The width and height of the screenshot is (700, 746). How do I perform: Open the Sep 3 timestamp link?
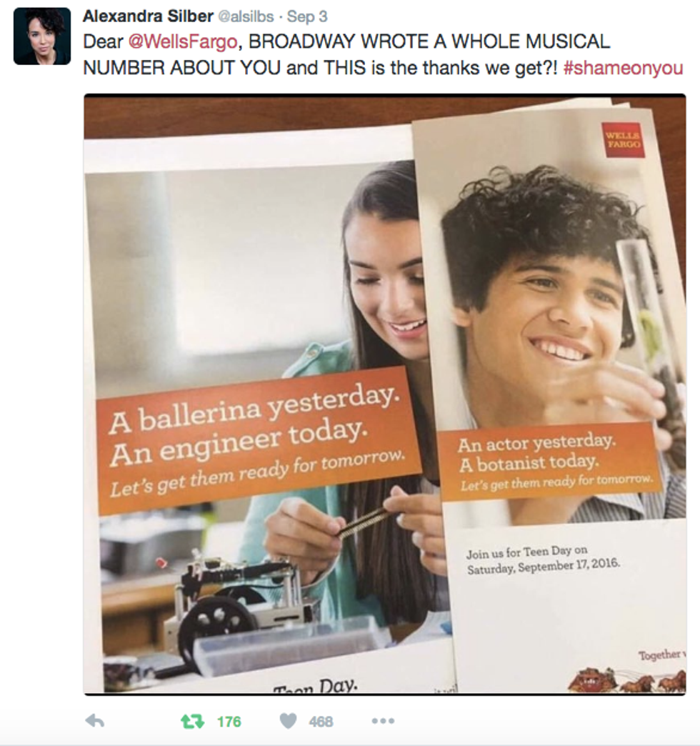click(x=307, y=16)
